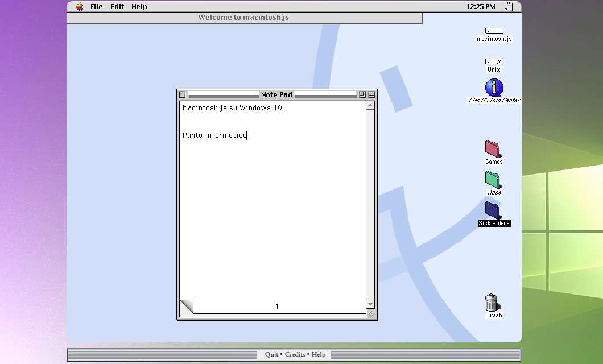This screenshot has width=603, height=364.
Task: Select the Trash icon
Action: (493, 303)
